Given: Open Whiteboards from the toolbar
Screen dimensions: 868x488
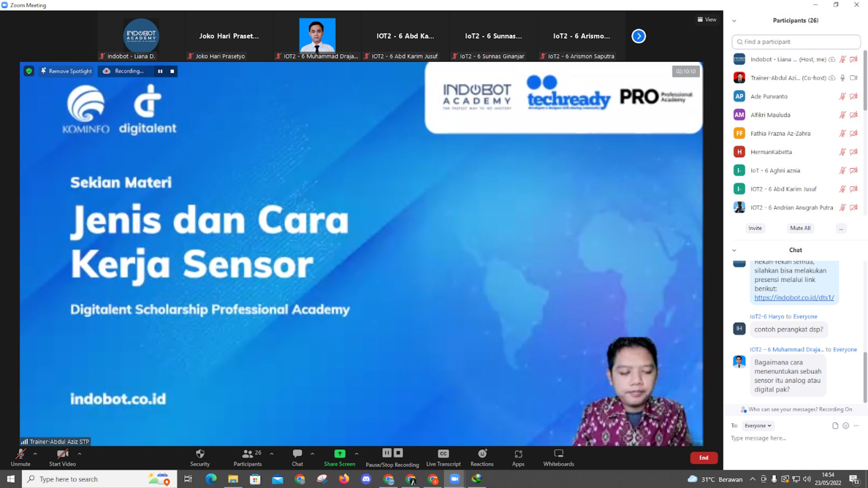Looking at the screenshot, I should point(559,457).
